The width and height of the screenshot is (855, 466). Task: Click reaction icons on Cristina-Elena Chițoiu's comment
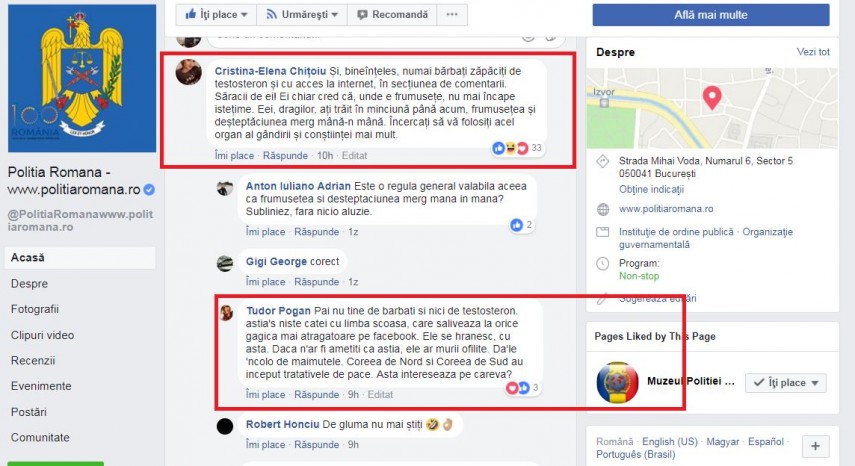point(510,148)
